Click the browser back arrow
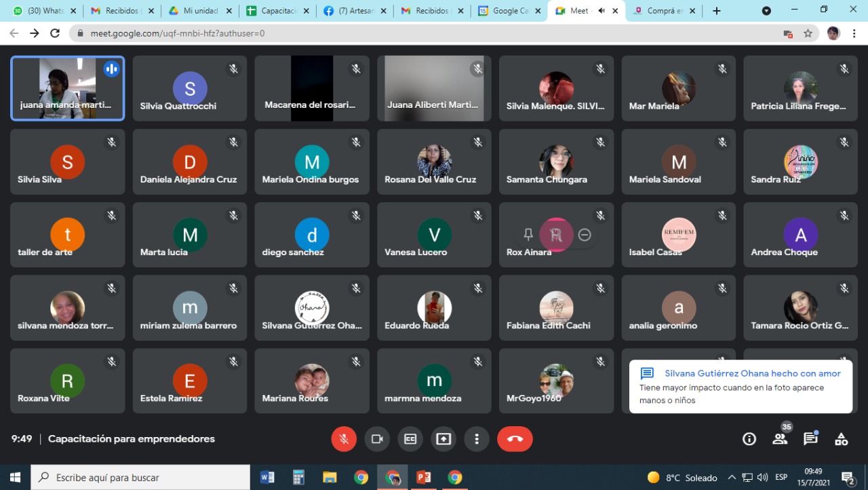Image resolution: width=868 pixels, height=490 pixels. [x=14, y=33]
